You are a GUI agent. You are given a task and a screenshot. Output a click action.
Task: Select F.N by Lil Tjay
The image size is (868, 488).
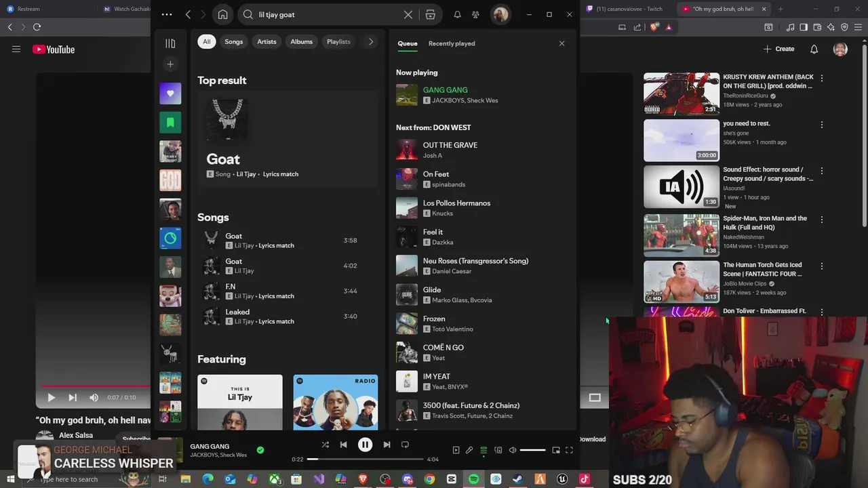coord(288,291)
